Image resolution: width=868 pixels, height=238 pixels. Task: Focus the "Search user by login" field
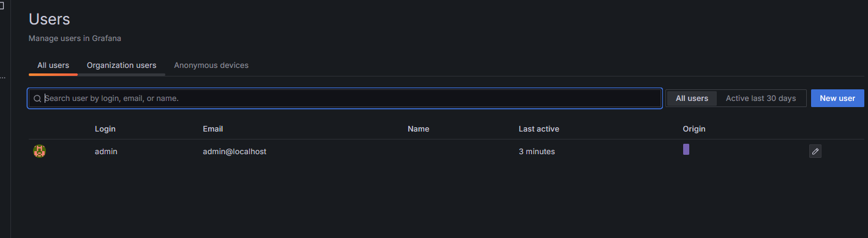coord(345,99)
